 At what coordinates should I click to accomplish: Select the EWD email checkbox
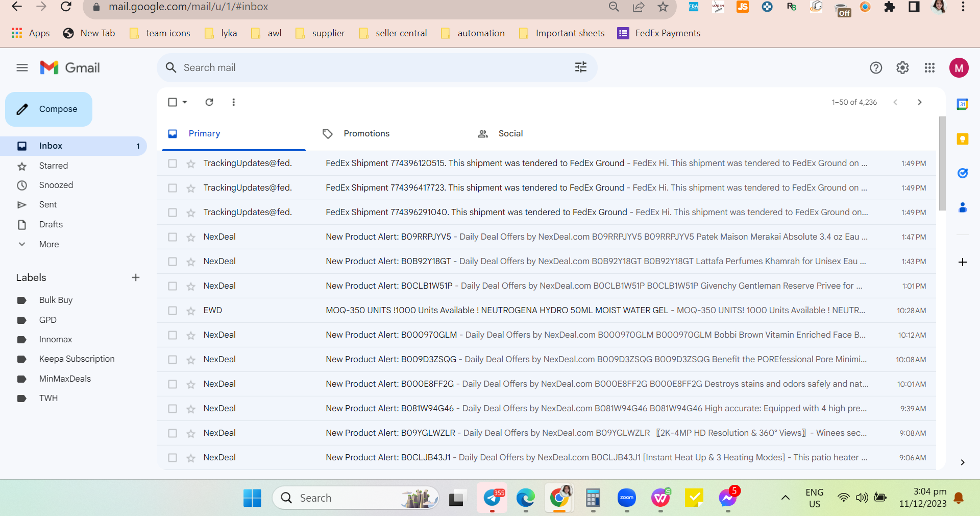[173, 311]
